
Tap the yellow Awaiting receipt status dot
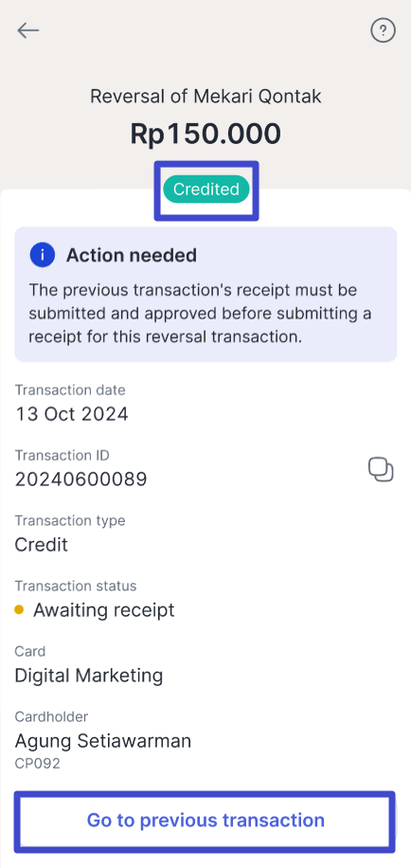click(x=19, y=610)
